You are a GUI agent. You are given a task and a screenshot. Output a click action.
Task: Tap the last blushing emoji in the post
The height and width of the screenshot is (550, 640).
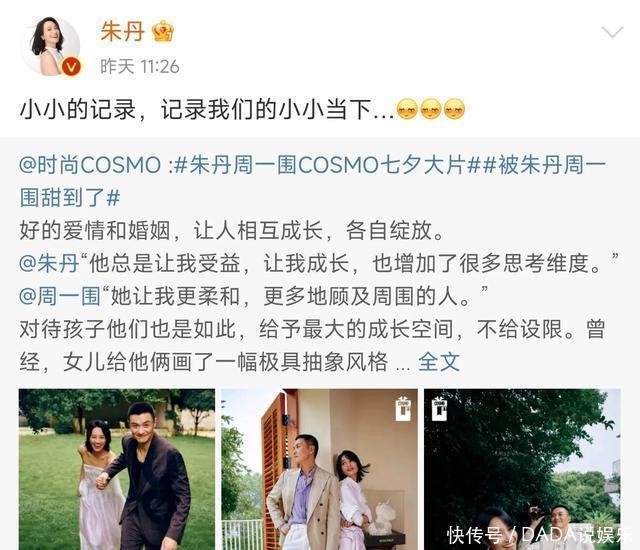click(x=454, y=109)
